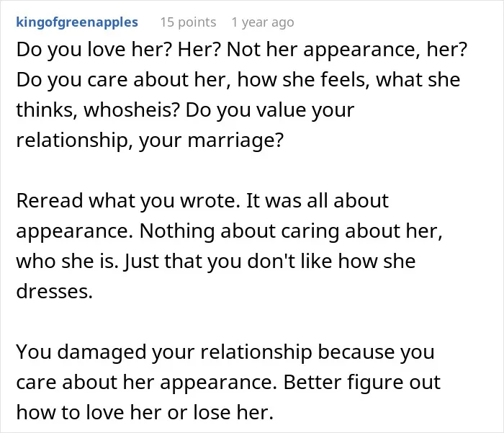
Task: Click the final line "how to love her or lose her."
Action: click(145, 412)
